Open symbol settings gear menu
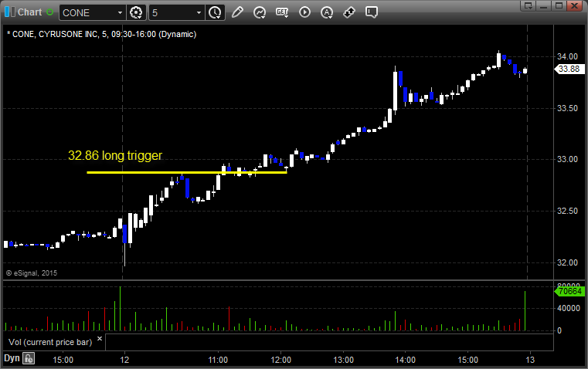This screenshot has width=588, height=369. [136, 12]
